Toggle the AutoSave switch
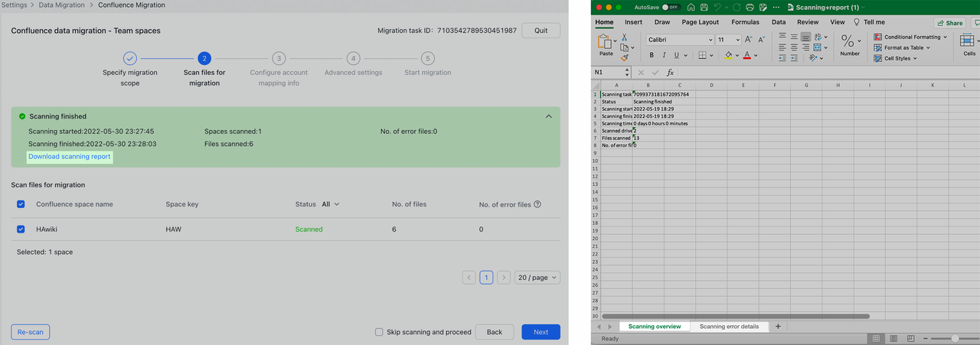Screen dimensions: 980x345 coord(671,7)
